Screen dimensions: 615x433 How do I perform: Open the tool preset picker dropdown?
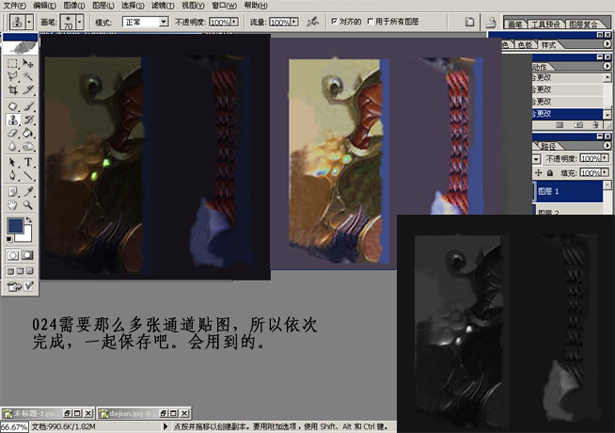tap(29, 22)
